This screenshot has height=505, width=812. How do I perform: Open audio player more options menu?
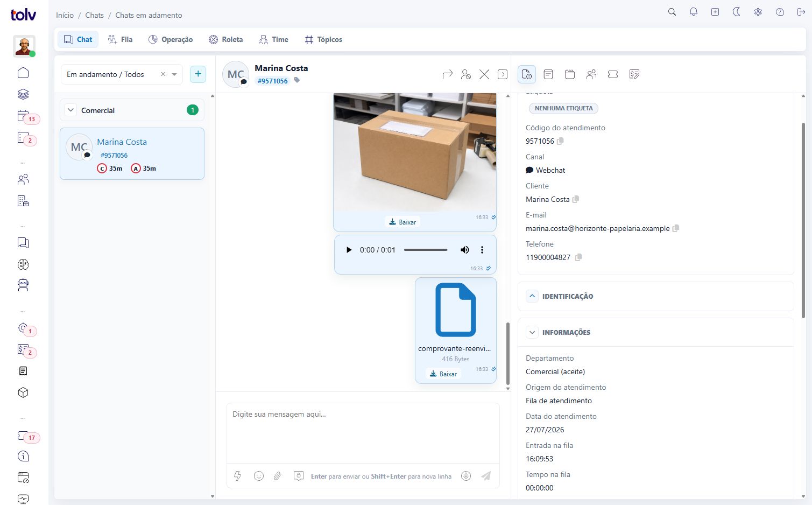[x=482, y=250]
